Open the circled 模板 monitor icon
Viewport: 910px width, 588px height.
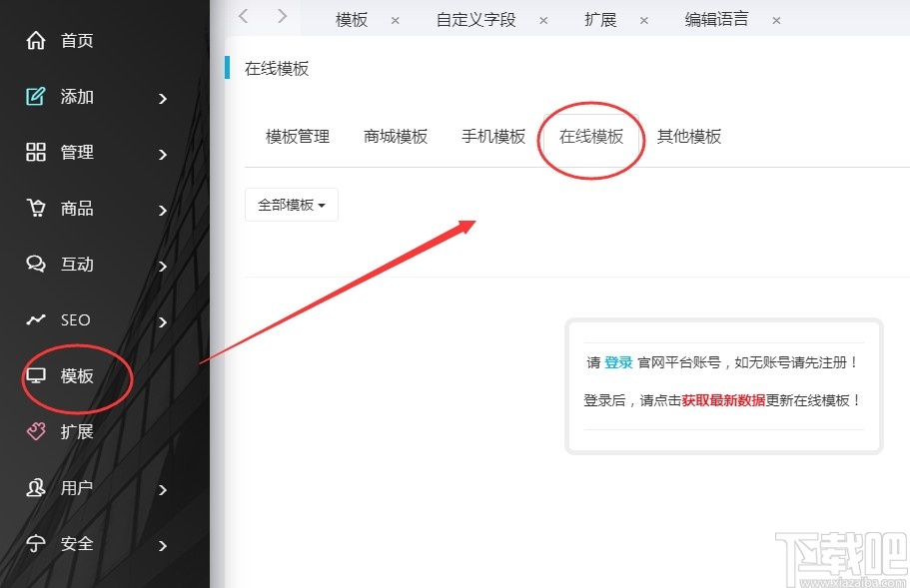35,375
